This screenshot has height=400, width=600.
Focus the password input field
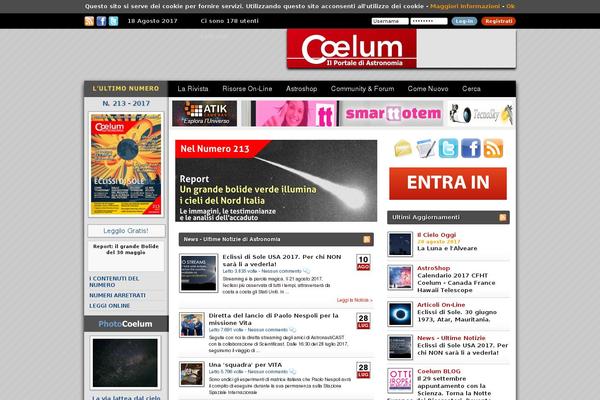click(x=429, y=21)
